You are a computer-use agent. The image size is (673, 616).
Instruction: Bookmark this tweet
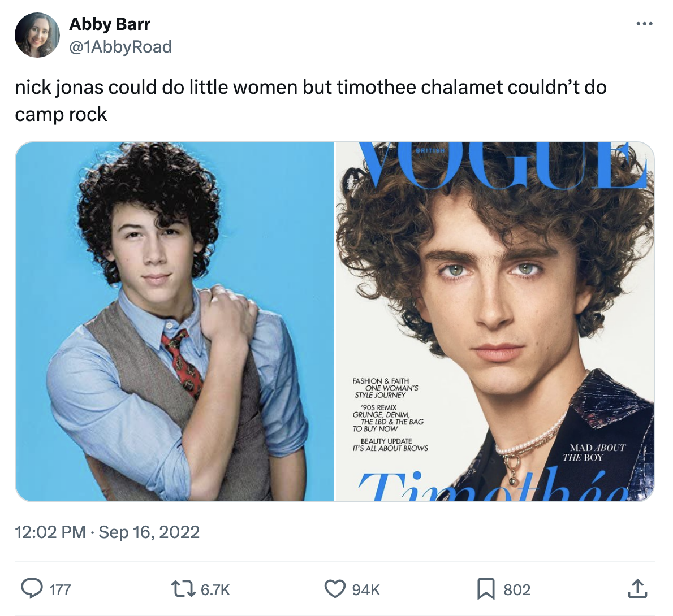(x=486, y=589)
